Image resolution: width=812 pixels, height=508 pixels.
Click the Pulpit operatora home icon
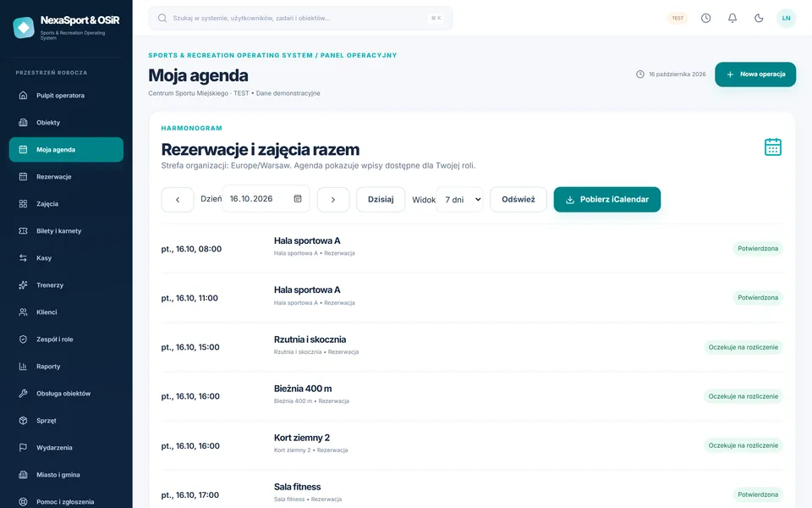(x=23, y=96)
